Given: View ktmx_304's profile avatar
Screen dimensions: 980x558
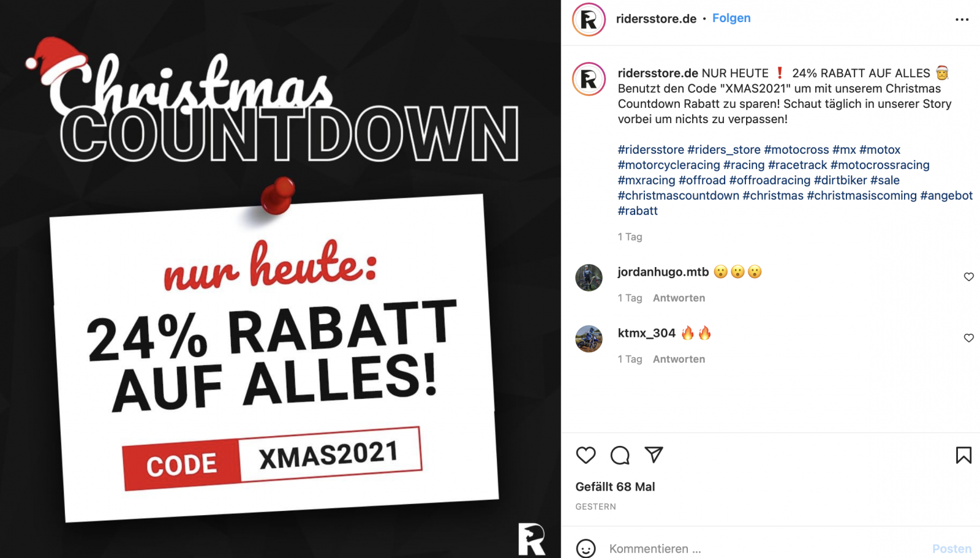Looking at the screenshot, I should point(589,339).
